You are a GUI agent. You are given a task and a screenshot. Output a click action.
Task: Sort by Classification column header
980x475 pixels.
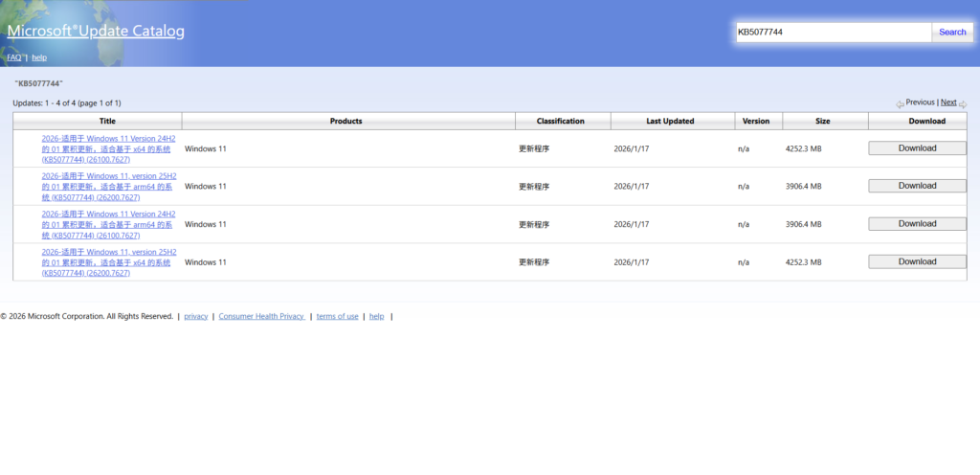tap(561, 121)
